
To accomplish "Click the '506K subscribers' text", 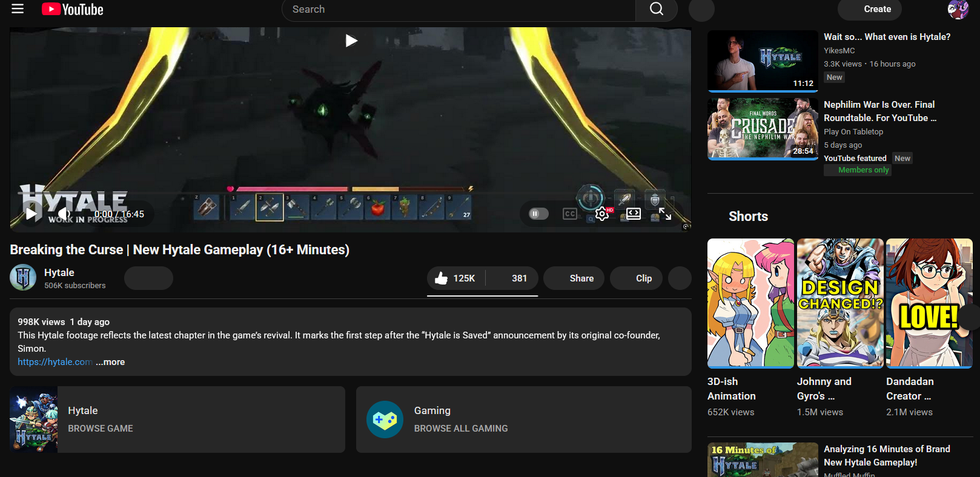I will coord(75,286).
